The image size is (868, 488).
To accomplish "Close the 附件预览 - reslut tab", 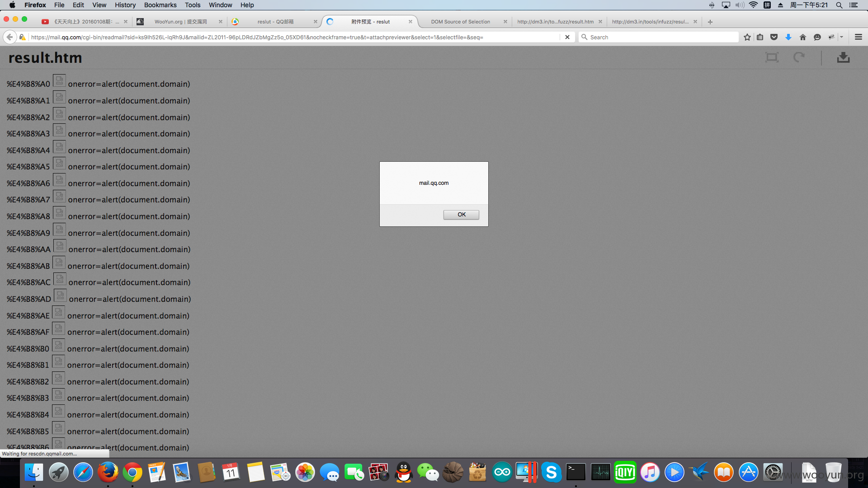I will (x=410, y=22).
